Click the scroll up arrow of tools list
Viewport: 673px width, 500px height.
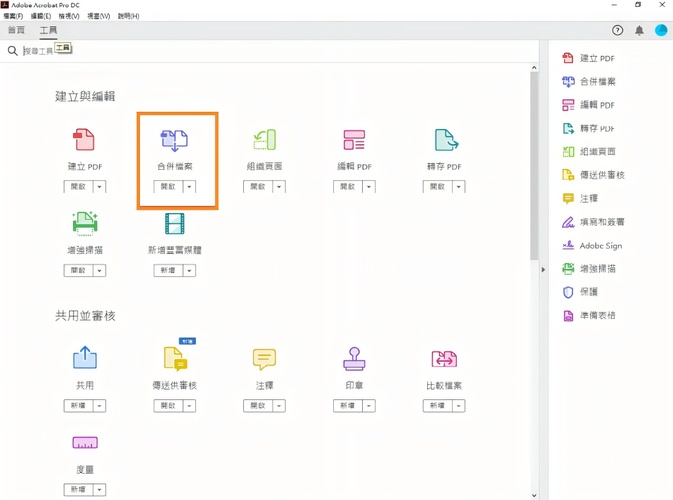click(x=534, y=68)
